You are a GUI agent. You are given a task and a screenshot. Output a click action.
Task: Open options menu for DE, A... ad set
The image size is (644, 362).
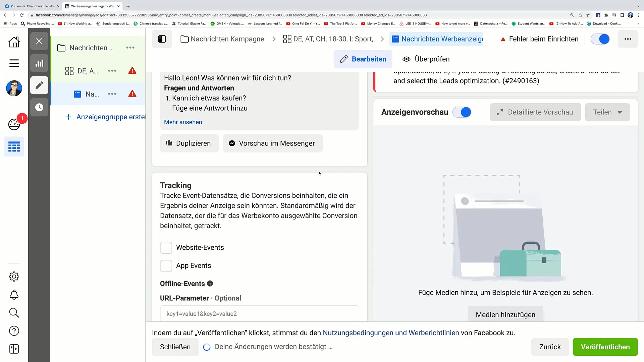(x=112, y=71)
